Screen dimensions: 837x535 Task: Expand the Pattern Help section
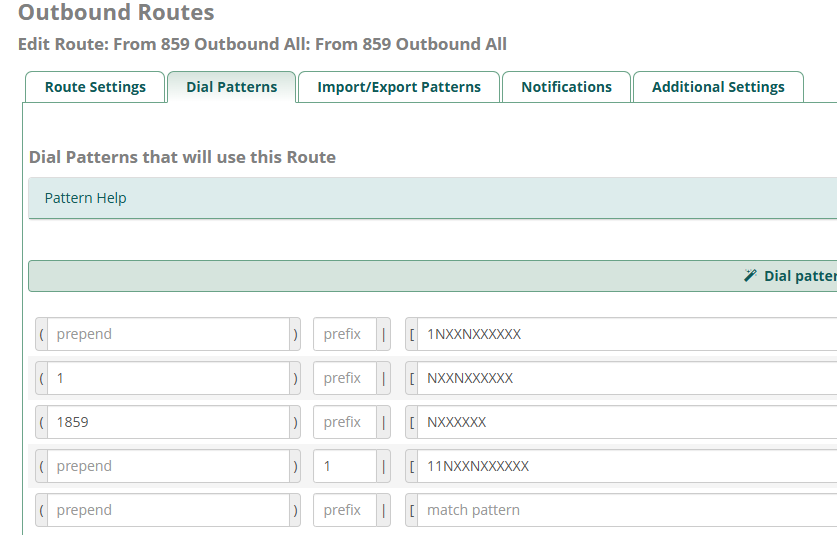pyautogui.click(x=86, y=198)
